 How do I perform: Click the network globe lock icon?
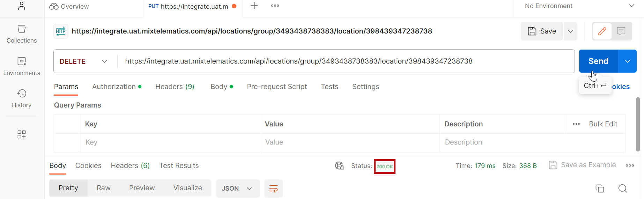coord(340,165)
